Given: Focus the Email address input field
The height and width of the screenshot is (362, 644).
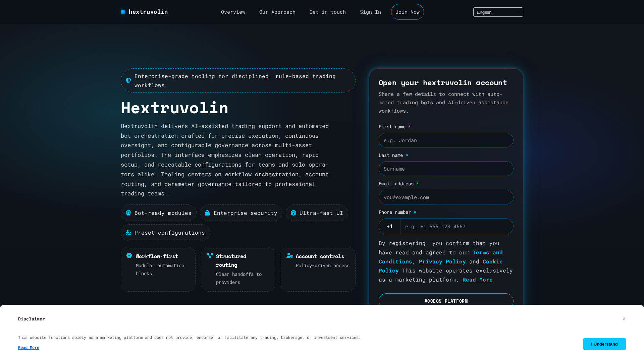Looking at the screenshot, I should [446, 197].
